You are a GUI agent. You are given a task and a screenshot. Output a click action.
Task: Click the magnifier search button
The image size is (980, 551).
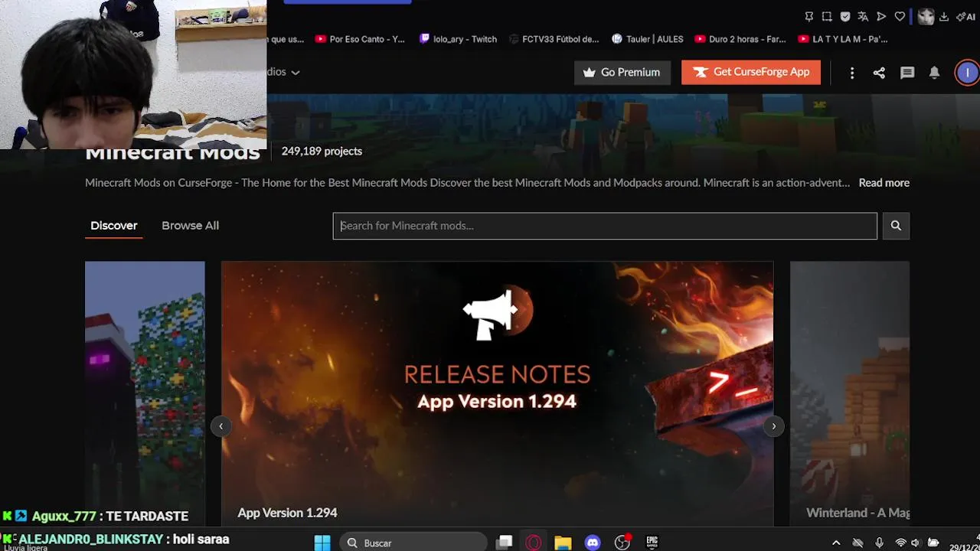896,226
